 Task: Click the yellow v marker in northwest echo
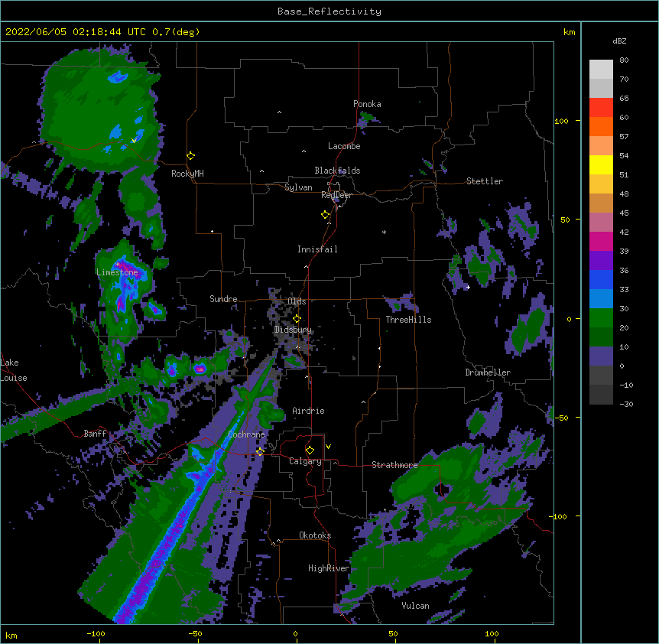[x=134, y=141]
